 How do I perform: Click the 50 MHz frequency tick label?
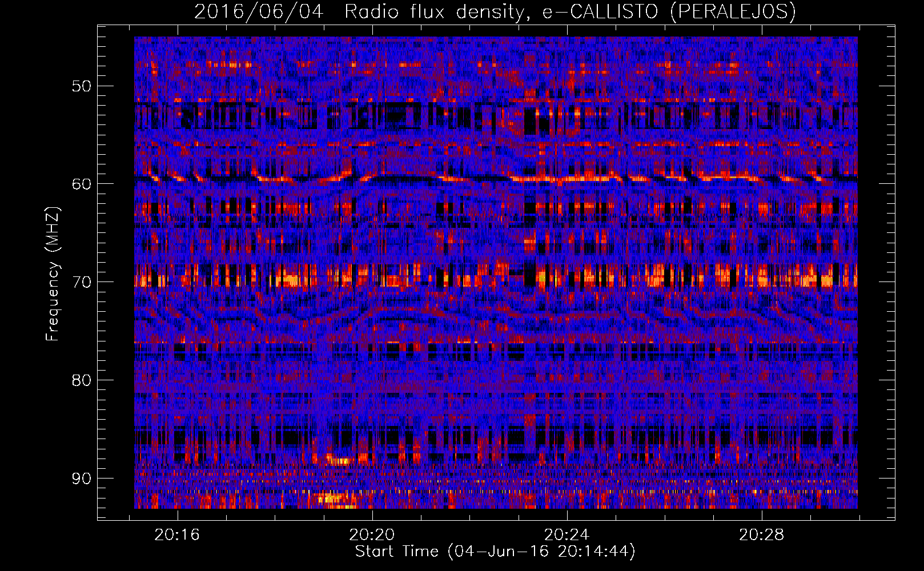coord(81,86)
